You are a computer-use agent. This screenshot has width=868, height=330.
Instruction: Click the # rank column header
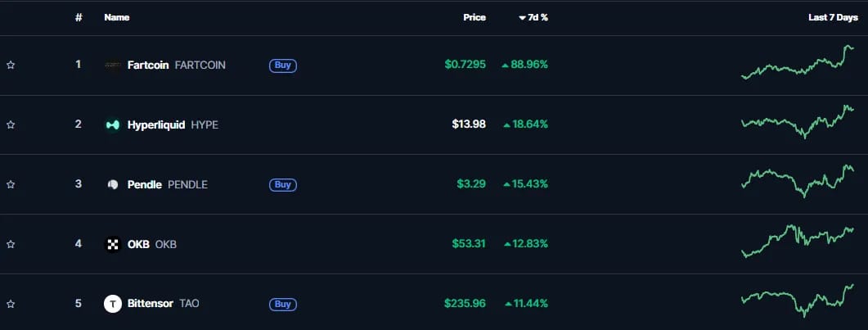79,18
